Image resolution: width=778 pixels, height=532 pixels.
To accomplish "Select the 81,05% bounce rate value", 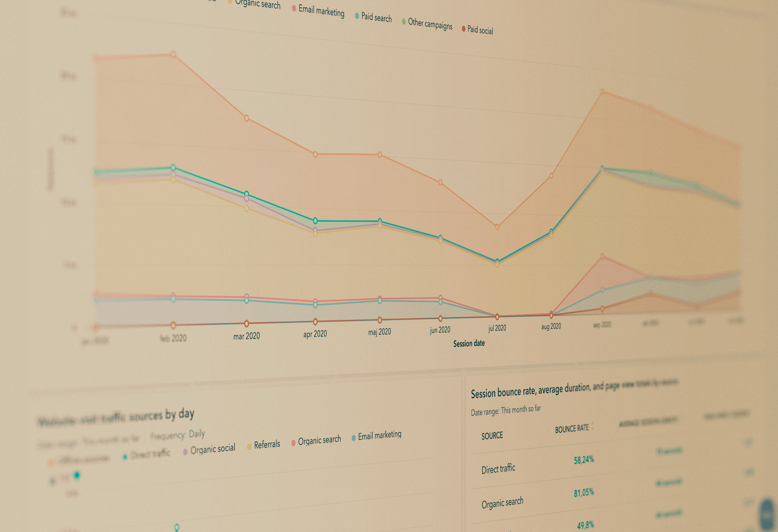I will 584,493.
